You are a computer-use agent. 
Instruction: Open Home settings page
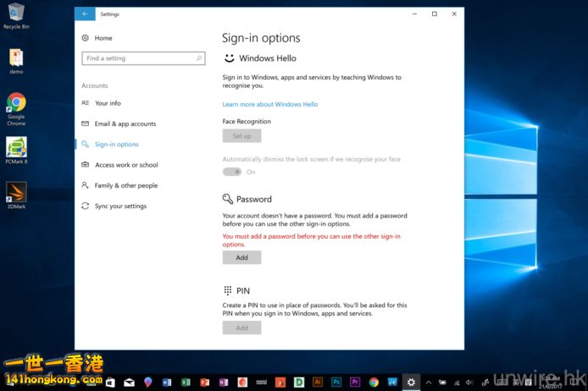click(103, 38)
